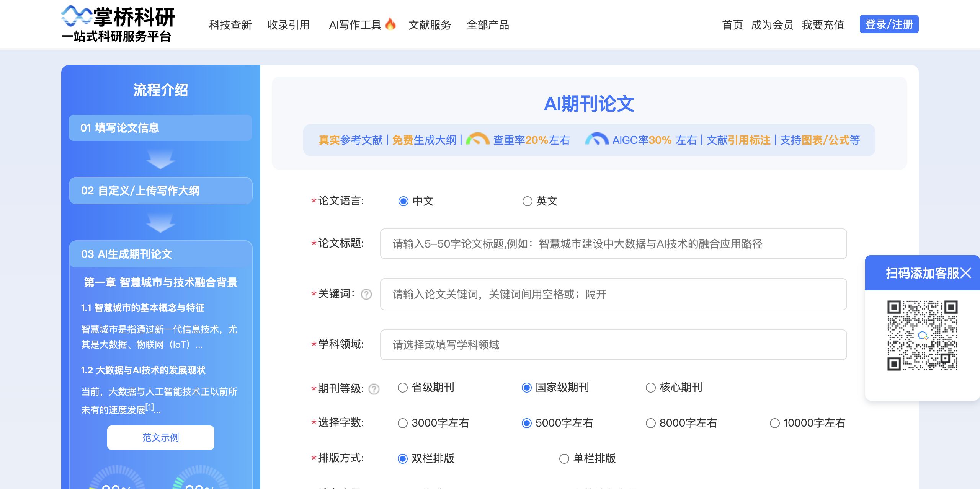Open the 科技查新 menu item
The image size is (980, 489).
[230, 25]
